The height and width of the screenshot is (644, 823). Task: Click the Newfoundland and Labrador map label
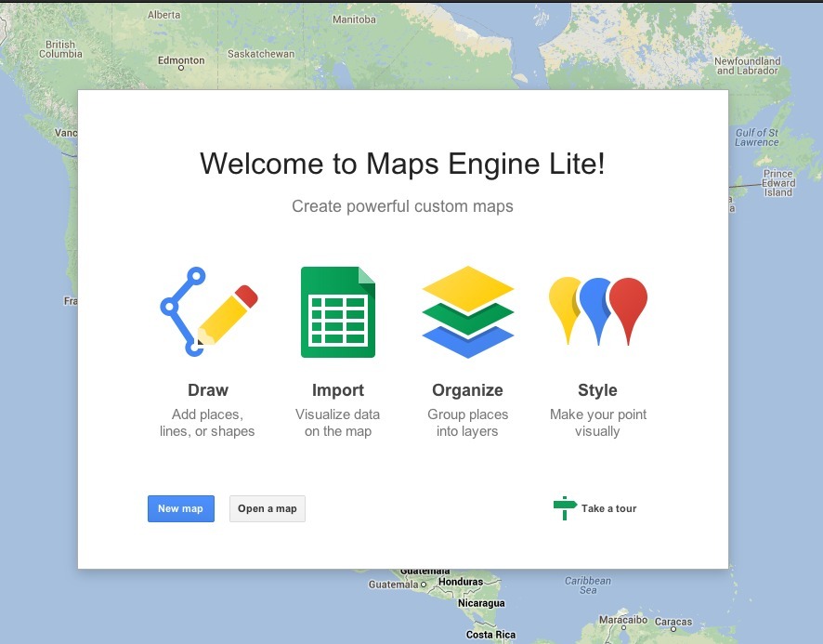[x=747, y=66]
